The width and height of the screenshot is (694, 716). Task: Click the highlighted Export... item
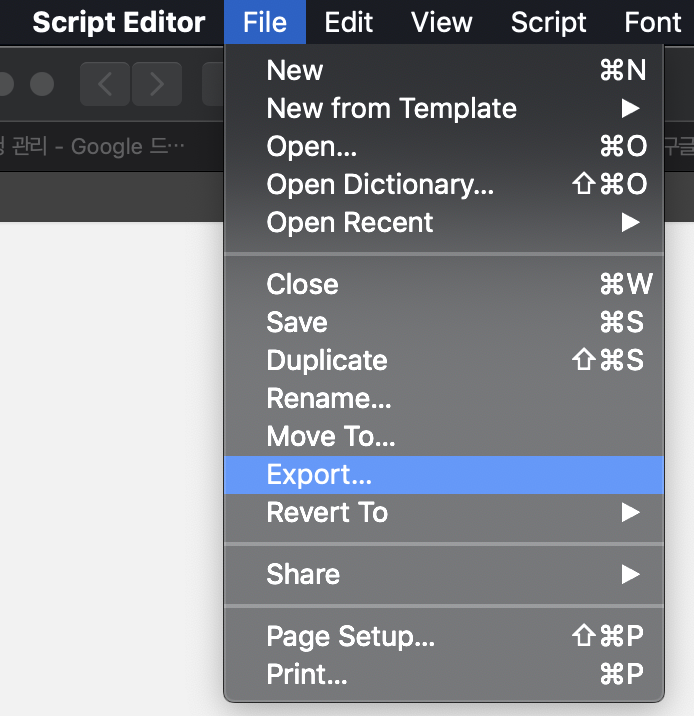319,474
